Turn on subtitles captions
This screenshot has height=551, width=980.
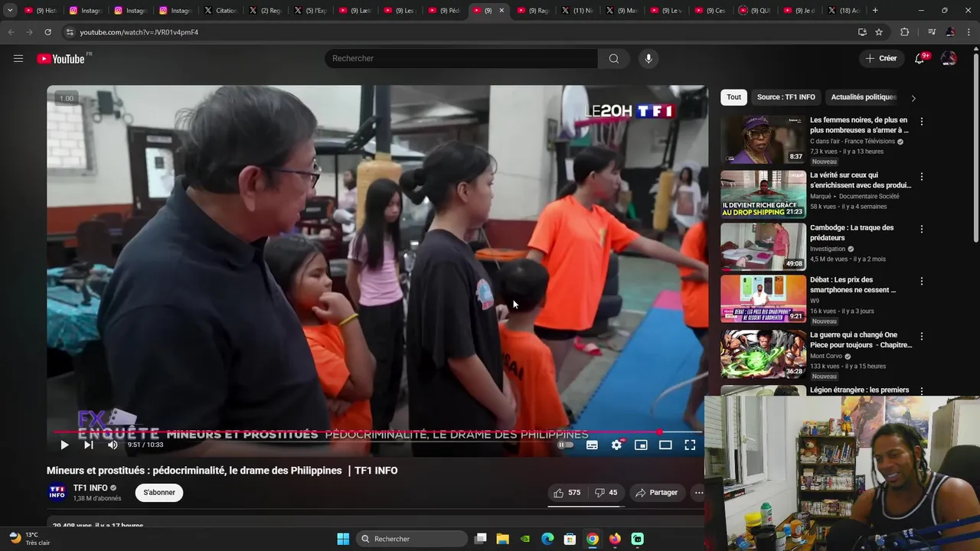(592, 445)
